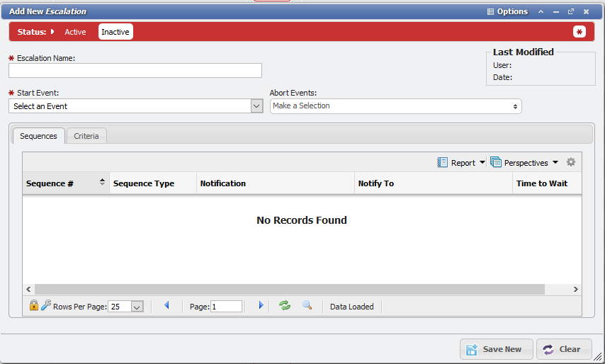The image size is (605, 364).
Task: Click the magnifier search icon in footer
Action: tap(307, 306)
